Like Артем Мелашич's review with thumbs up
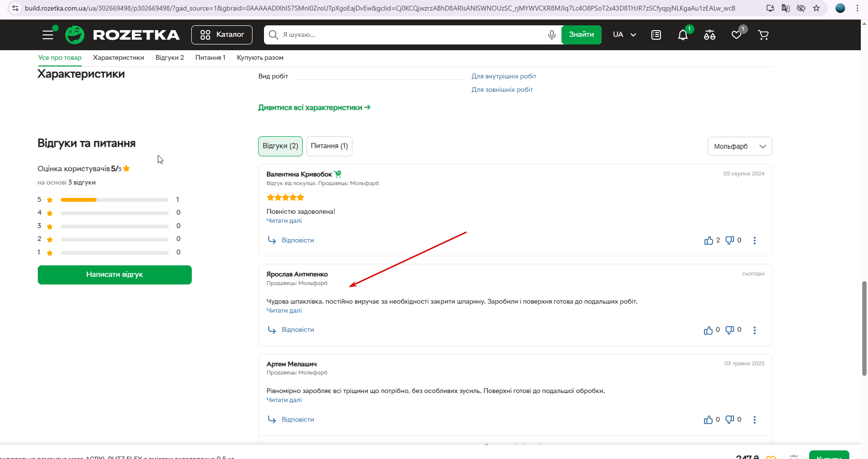This screenshot has height=459, width=868. click(708, 420)
